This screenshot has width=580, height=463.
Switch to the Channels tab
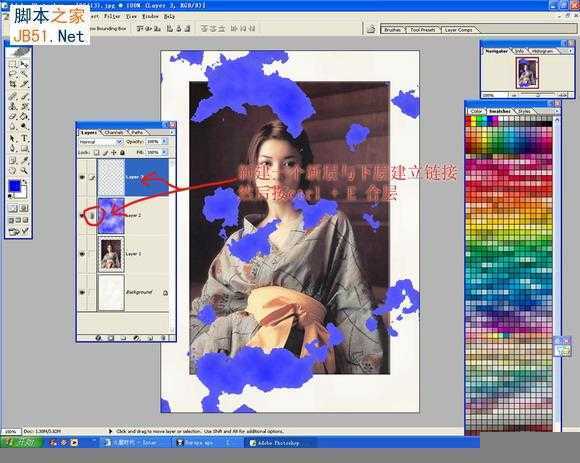pos(114,132)
